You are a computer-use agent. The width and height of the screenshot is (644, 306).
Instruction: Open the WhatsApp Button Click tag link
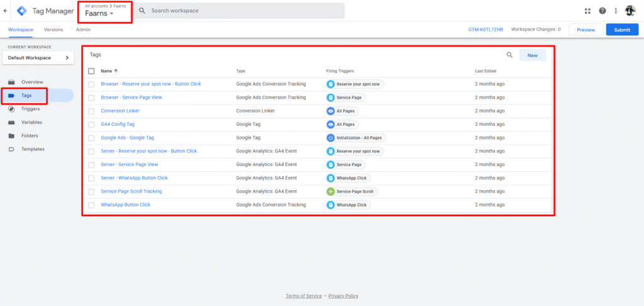(125, 205)
